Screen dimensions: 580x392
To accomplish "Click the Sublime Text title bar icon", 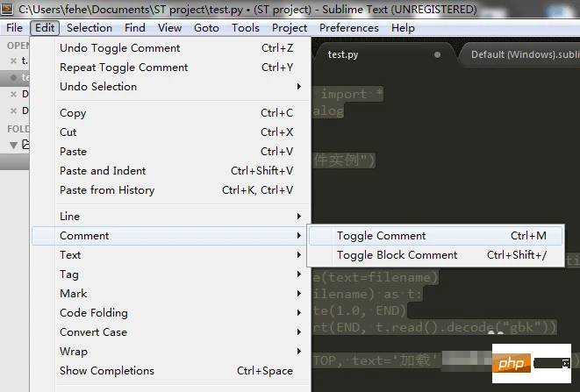I will click(7, 9).
